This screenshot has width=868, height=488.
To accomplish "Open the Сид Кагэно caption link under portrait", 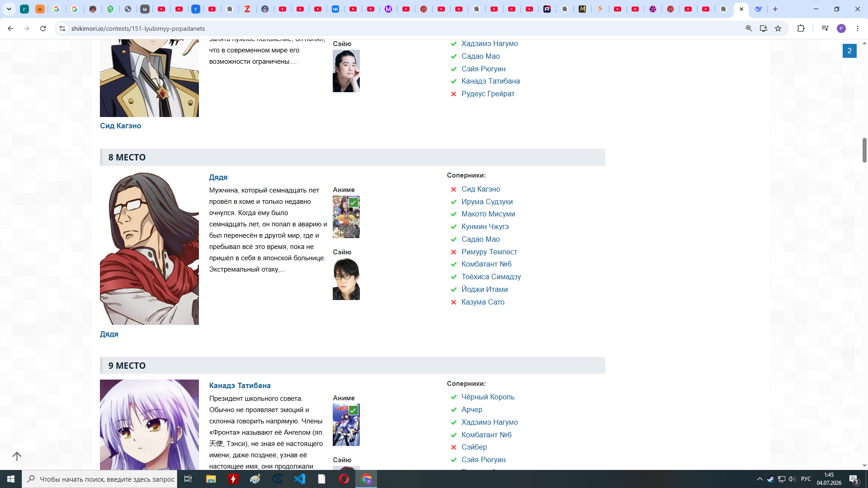I will point(120,126).
